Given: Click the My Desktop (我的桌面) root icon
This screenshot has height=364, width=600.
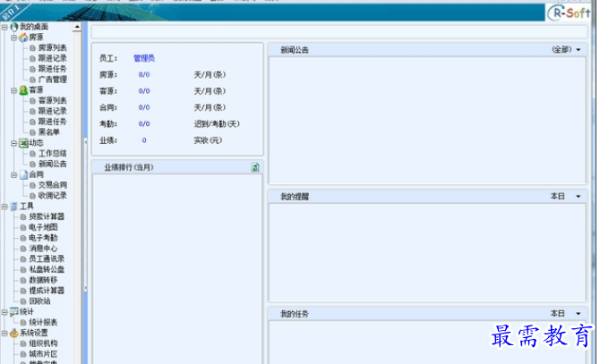Looking at the screenshot, I should [x=14, y=27].
